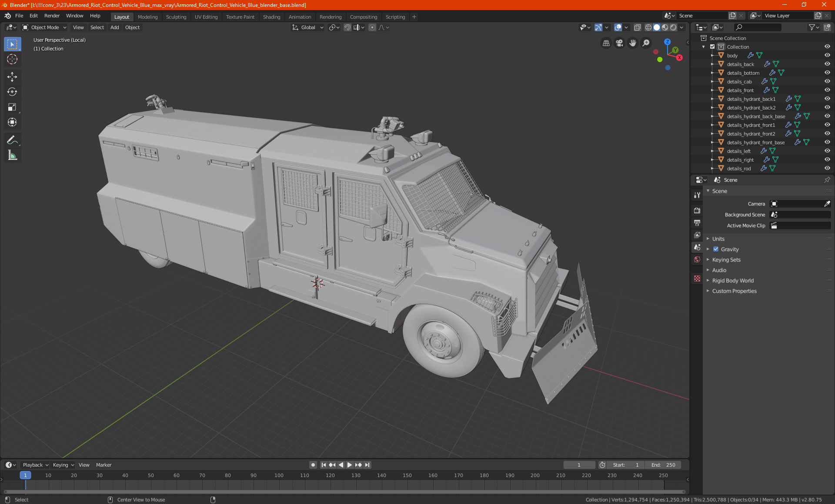Screen dimensions: 835x504
Task: Click the auto-keying record button
Action: coord(313,465)
